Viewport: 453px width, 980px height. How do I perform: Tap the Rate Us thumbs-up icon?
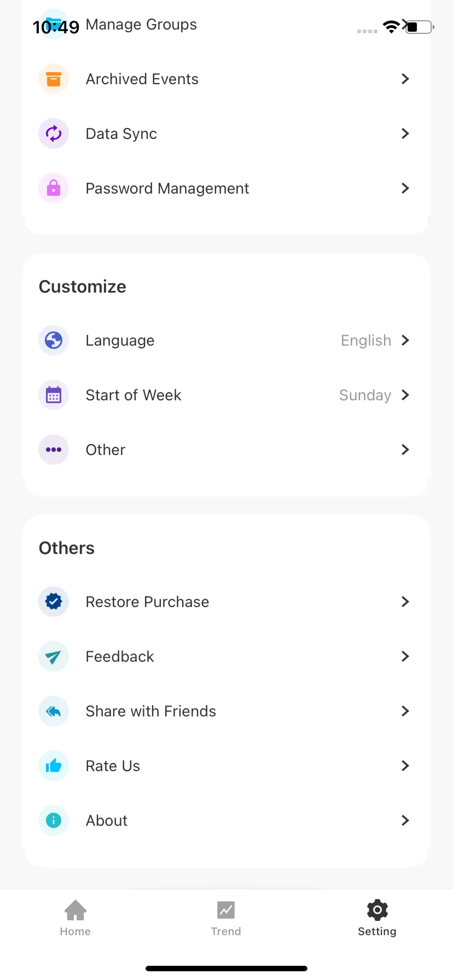click(x=54, y=766)
